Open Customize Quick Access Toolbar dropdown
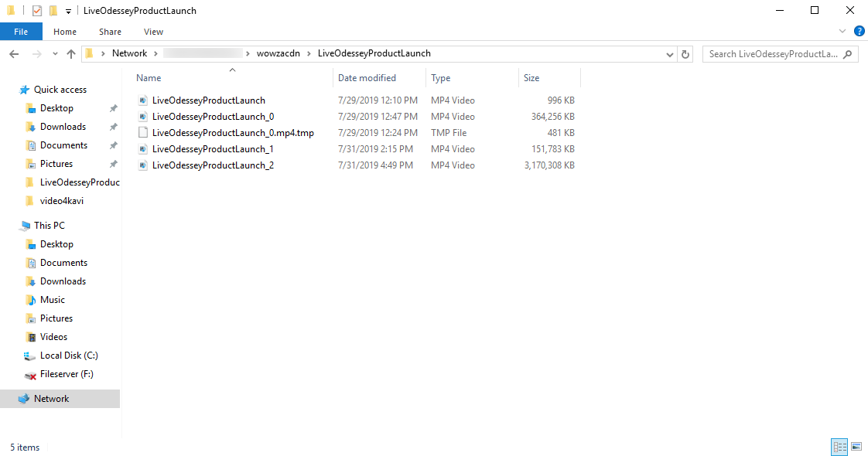 click(x=69, y=11)
